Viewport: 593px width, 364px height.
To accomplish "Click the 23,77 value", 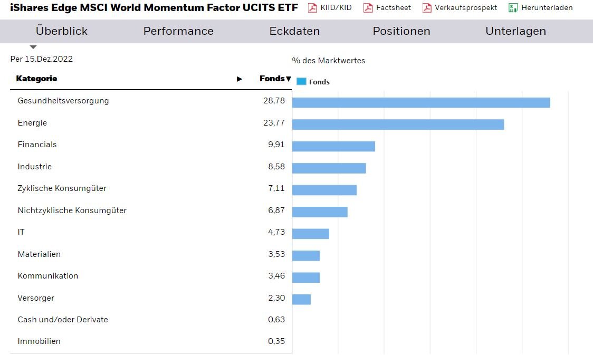I will tap(274, 123).
